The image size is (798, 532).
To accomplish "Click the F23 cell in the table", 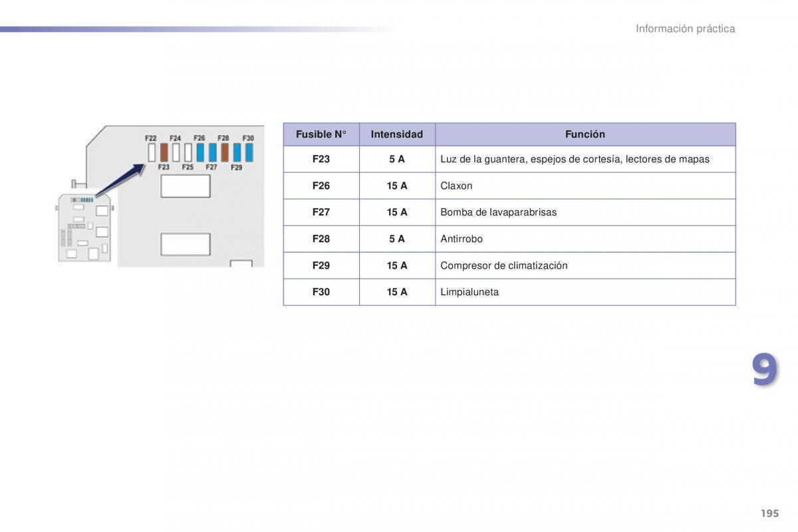I will [321, 159].
